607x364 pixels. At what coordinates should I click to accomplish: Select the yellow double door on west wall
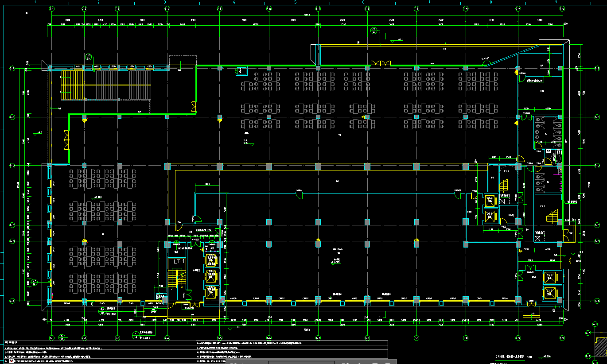point(67,140)
